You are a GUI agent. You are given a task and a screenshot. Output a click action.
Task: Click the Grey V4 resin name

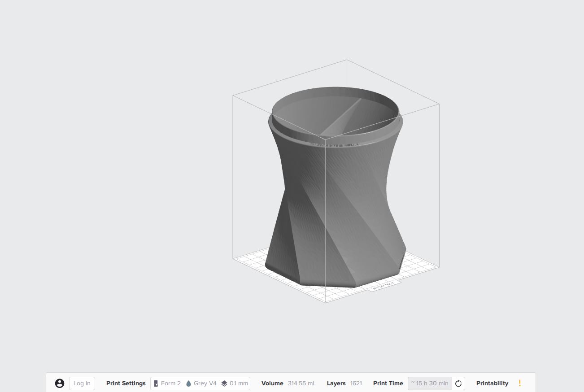pos(205,383)
